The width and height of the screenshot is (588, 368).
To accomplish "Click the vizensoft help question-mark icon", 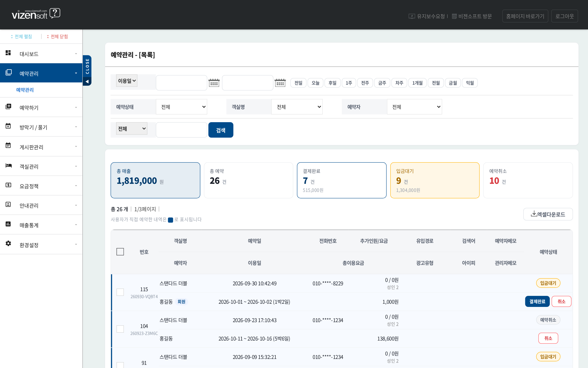I will coord(55,13).
